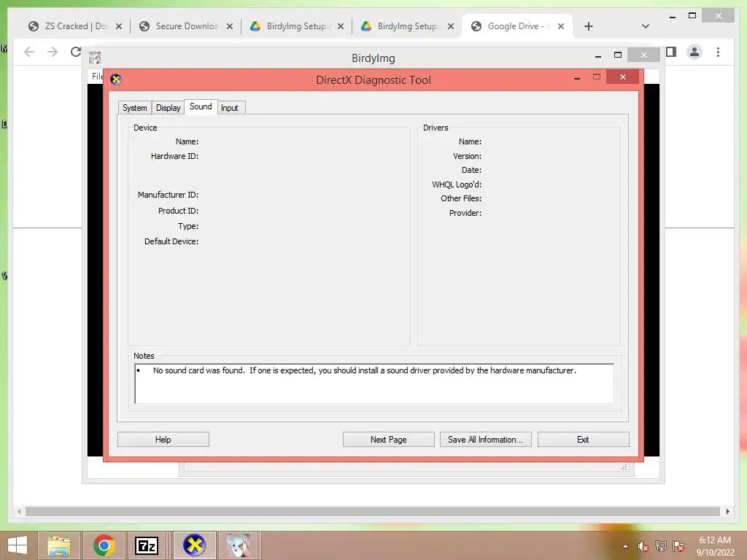Image resolution: width=747 pixels, height=560 pixels.
Task: Show hidden system tray icons
Action: pyautogui.click(x=625, y=546)
